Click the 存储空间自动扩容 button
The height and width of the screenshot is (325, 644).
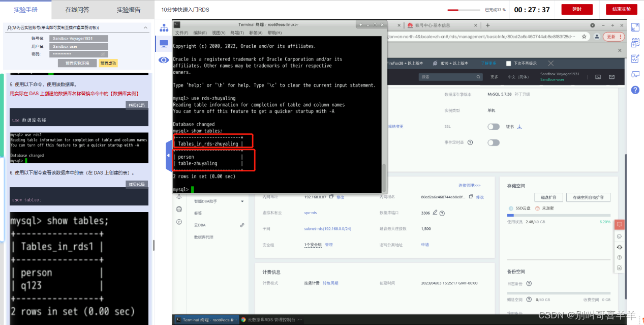point(589,197)
